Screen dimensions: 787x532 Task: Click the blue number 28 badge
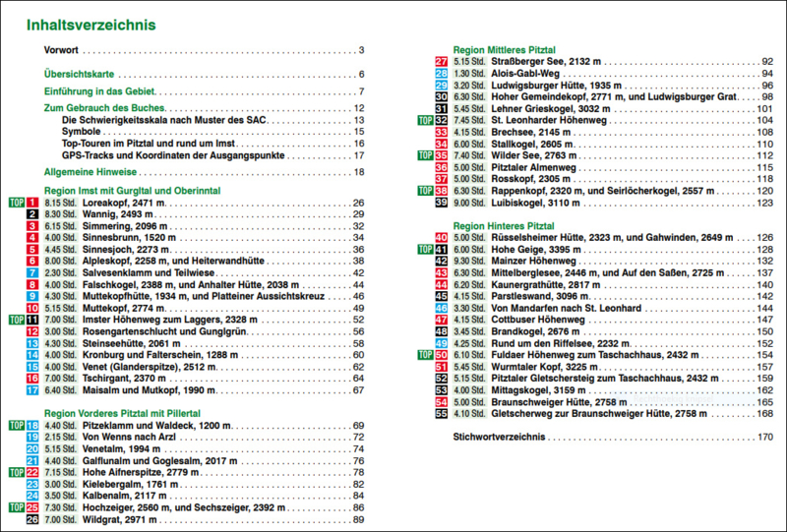[441, 74]
